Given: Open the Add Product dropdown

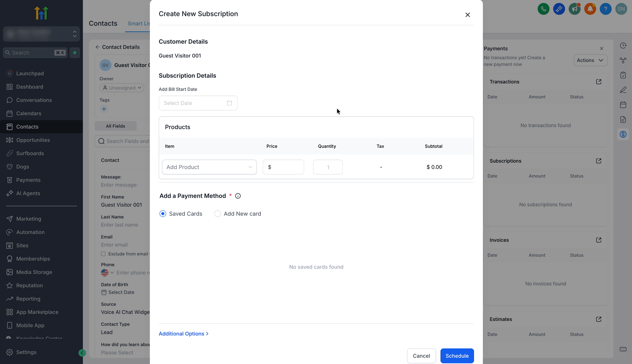Looking at the screenshot, I should click(x=209, y=167).
